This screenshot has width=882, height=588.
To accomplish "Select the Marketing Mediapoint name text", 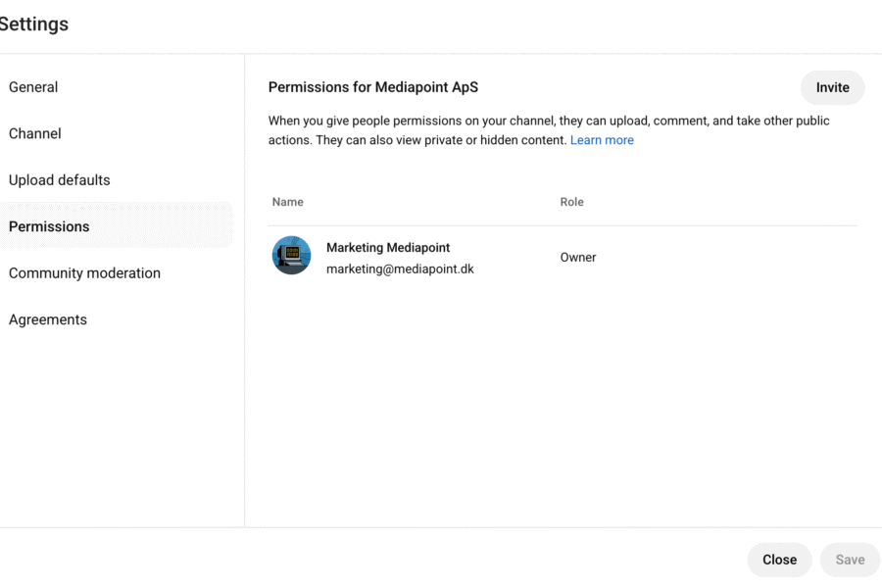I will coord(388,248).
